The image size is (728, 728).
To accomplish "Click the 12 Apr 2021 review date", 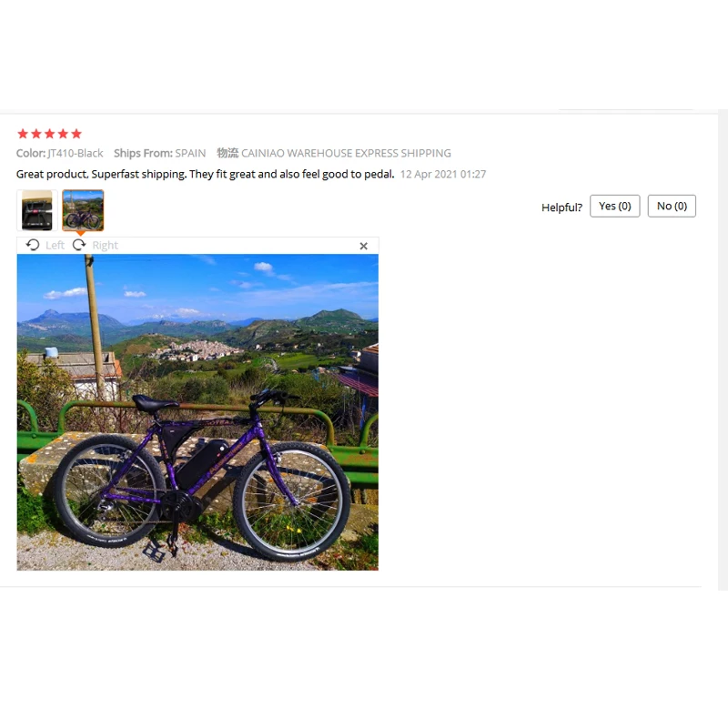I will coord(443,174).
